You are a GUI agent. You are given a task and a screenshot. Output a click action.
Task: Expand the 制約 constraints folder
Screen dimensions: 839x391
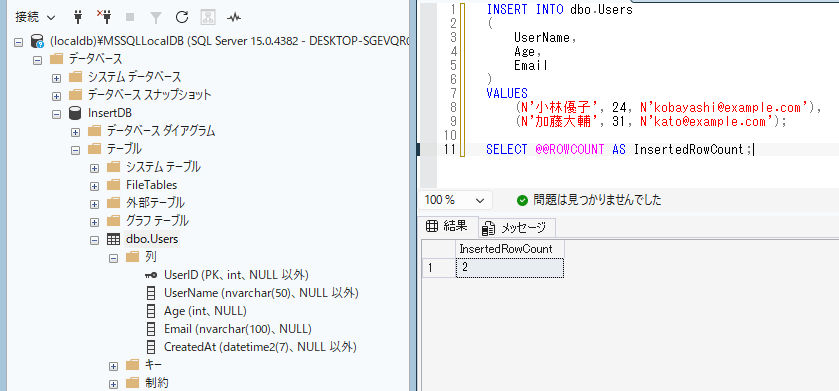click(x=113, y=385)
